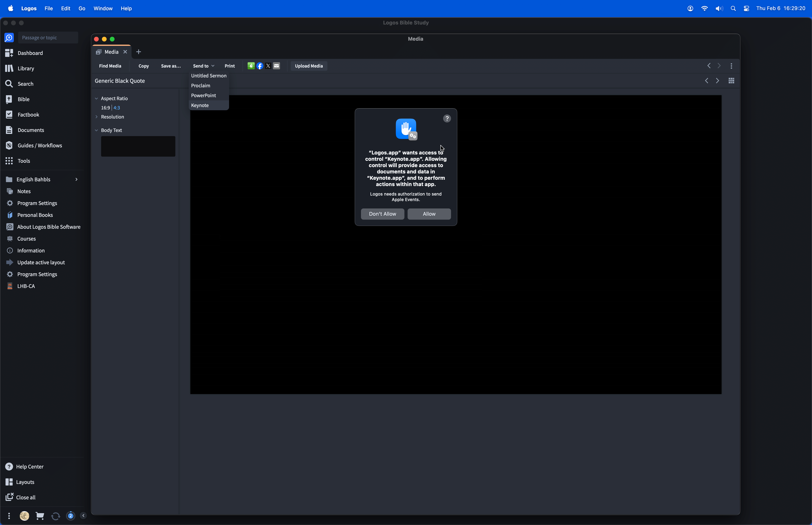Open the Dashboard sidebar icon
The height and width of the screenshot is (525, 812).
(x=9, y=53)
